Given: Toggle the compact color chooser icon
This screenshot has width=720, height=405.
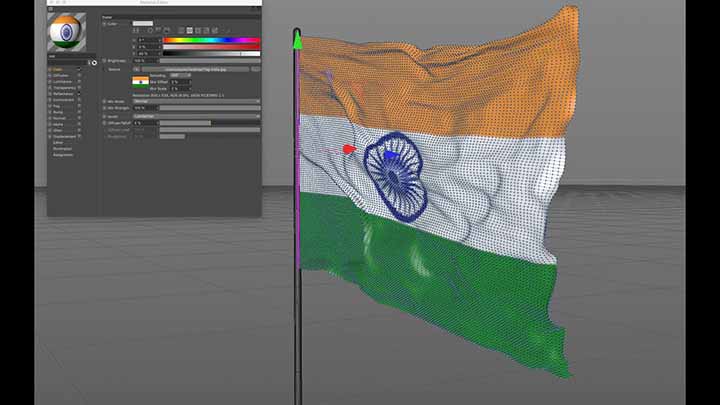Looking at the screenshot, I should (x=136, y=30).
